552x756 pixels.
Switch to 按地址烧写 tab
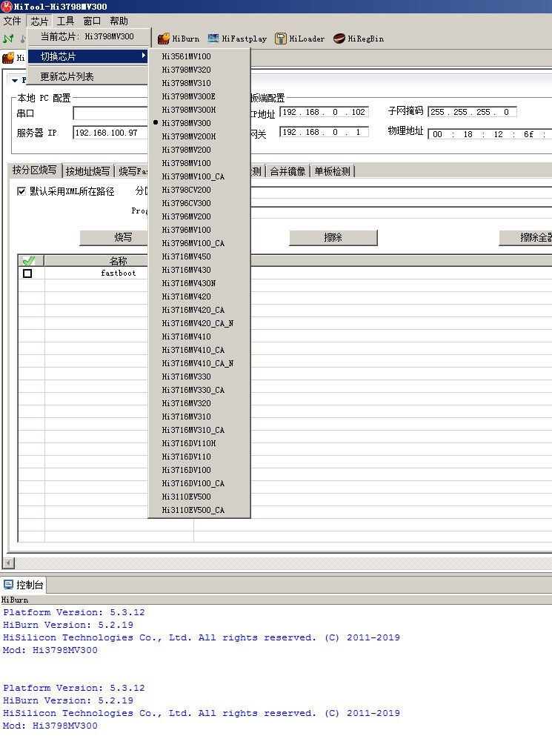(87, 171)
